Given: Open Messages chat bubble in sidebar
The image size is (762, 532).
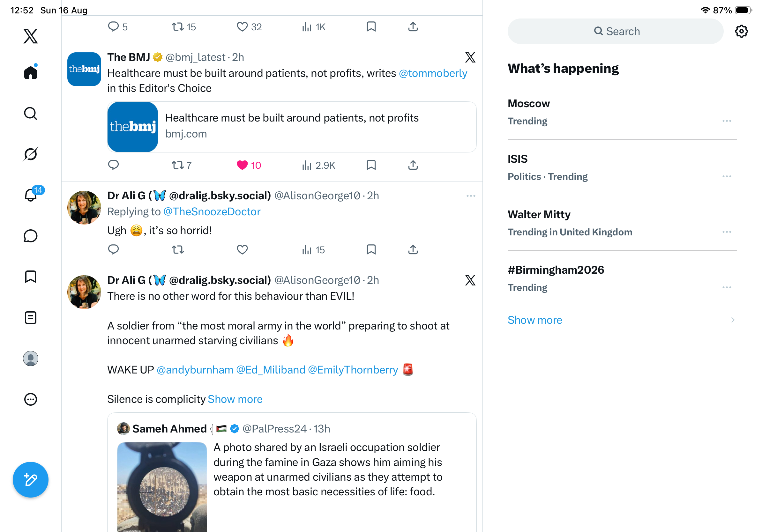Looking at the screenshot, I should pyautogui.click(x=31, y=236).
